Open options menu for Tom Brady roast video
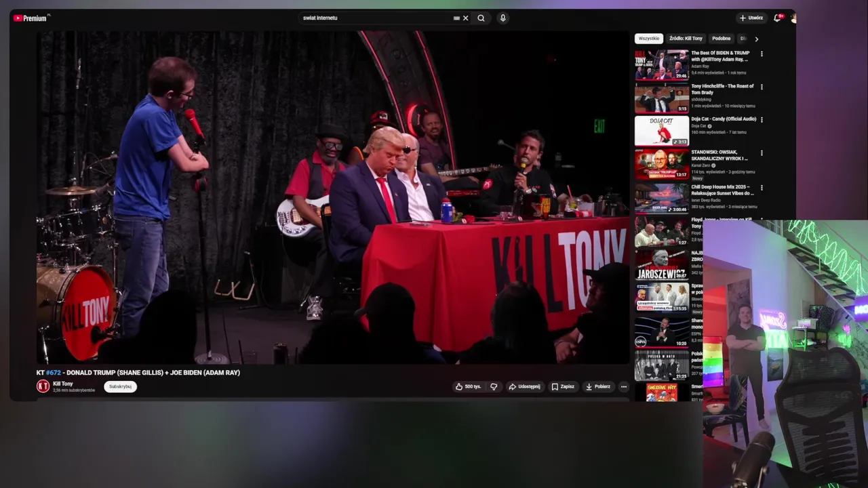The width and height of the screenshot is (868, 488). click(x=762, y=87)
